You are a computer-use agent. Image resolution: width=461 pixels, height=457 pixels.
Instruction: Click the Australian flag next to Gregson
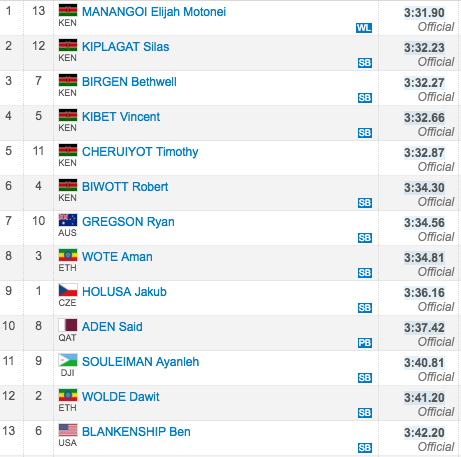(68, 220)
